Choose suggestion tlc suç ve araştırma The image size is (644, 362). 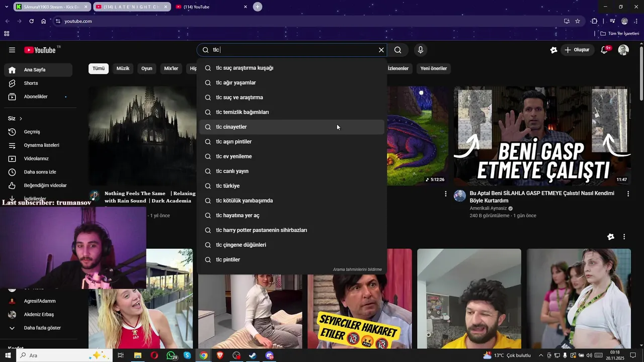(292, 98)
